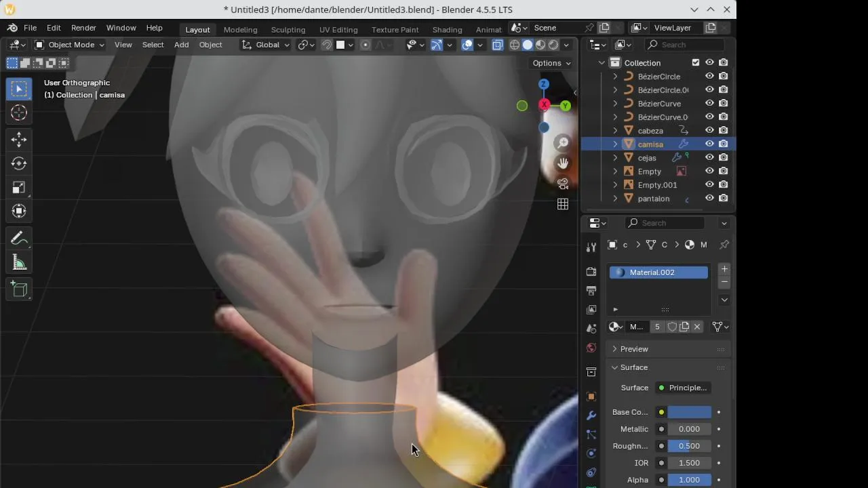
Task: Open the Edit menu
Action: pyautogui.click(x=54, y=28)
